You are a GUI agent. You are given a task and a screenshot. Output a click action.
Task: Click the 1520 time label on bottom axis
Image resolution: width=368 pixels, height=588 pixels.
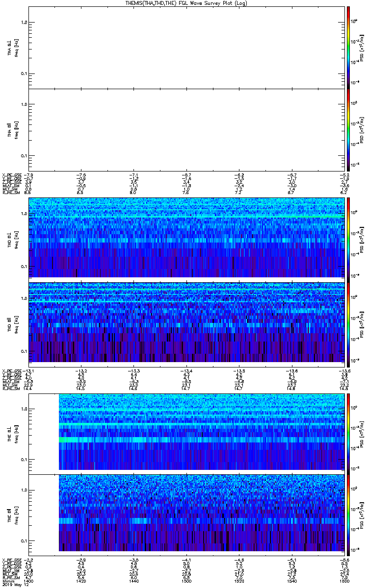click(238, 581)
